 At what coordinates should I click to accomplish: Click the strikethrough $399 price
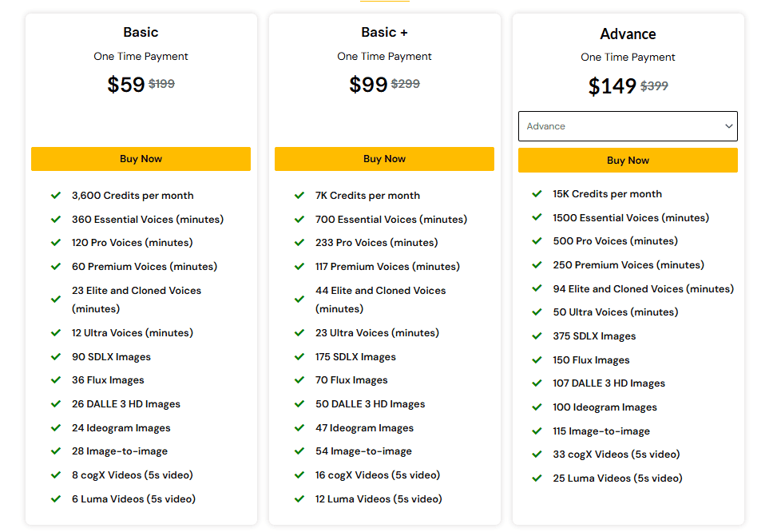click(x=654, y=86)
